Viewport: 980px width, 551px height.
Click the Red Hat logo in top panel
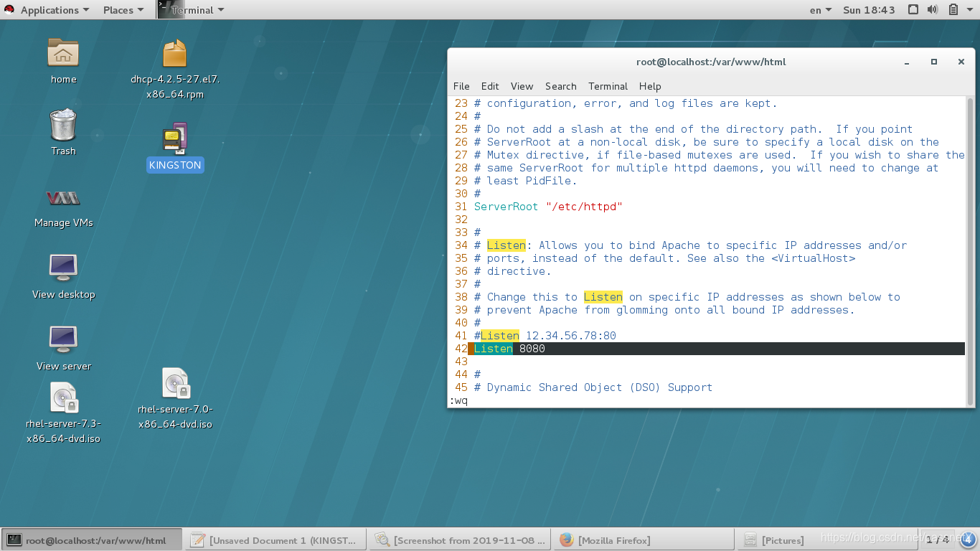[9, 9]
